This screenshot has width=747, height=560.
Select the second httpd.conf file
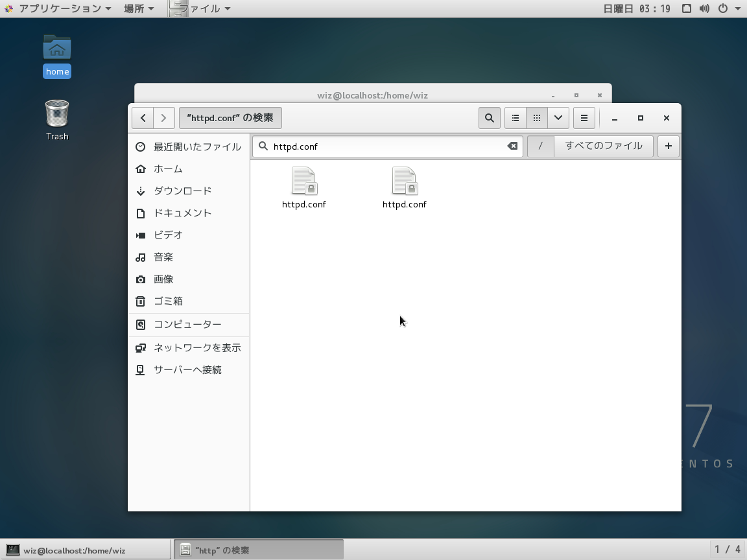[405, 188]
